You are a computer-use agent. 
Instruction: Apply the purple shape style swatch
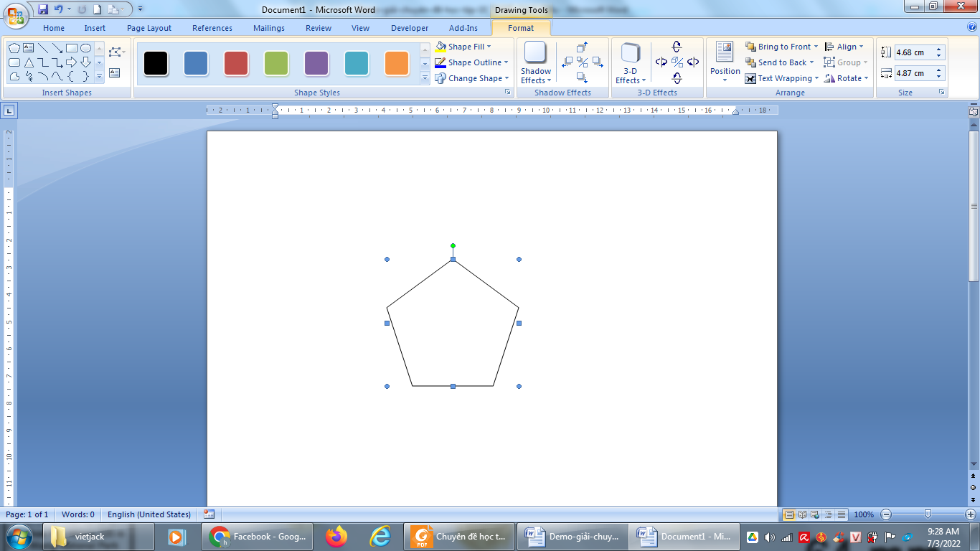(x=316, y=63)
